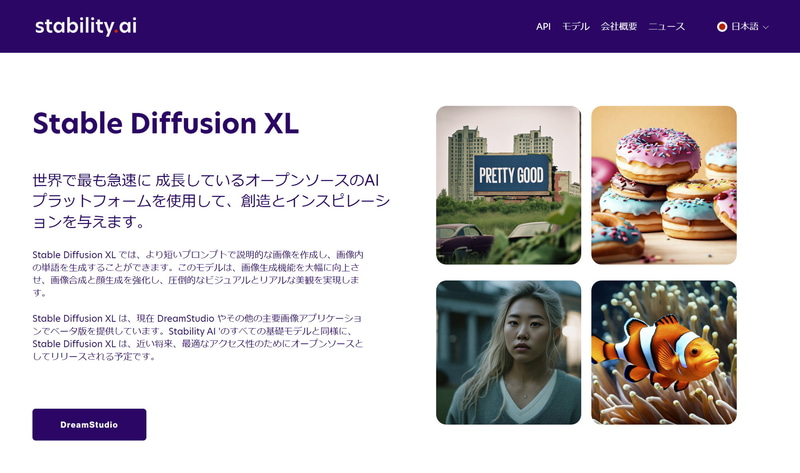View the clownfish image
The image size is (800, 473).
pyautogui.click(x=664, y=352)
